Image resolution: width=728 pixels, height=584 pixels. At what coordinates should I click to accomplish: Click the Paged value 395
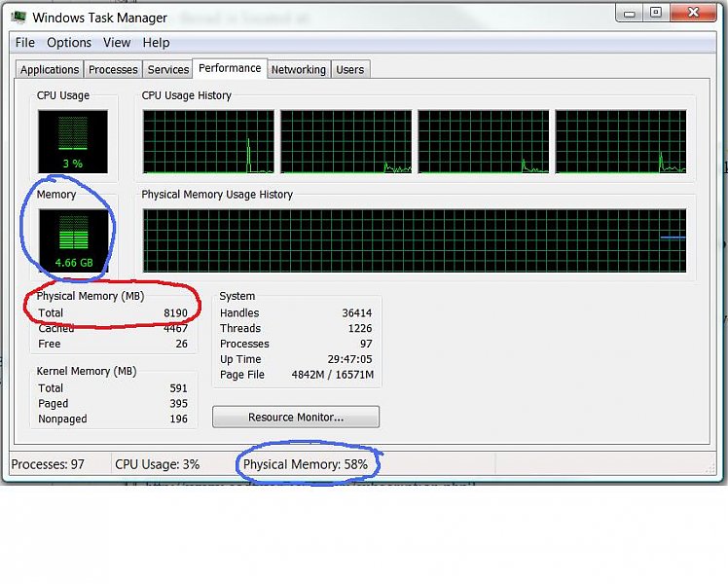coord(178,403)
